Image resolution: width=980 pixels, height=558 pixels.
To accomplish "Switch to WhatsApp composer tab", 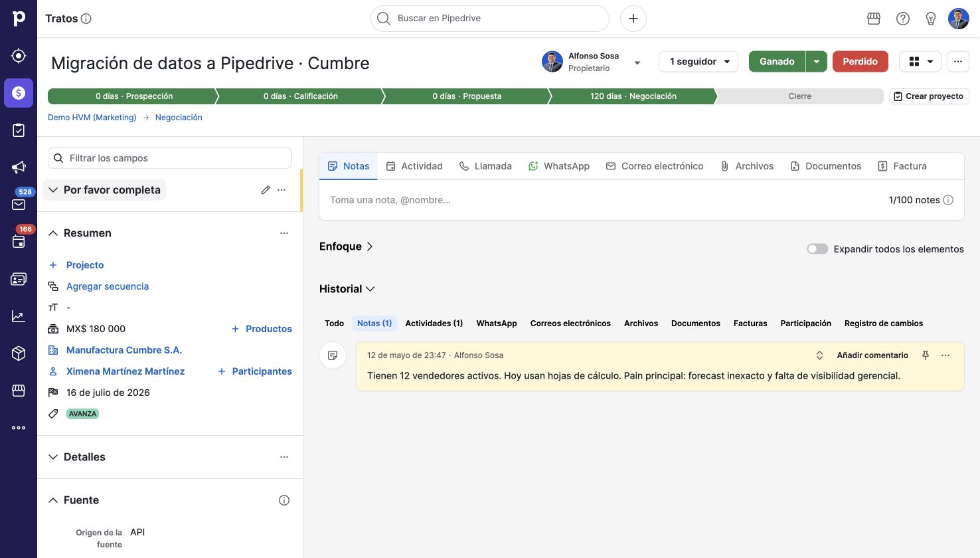I will [559, 166].
